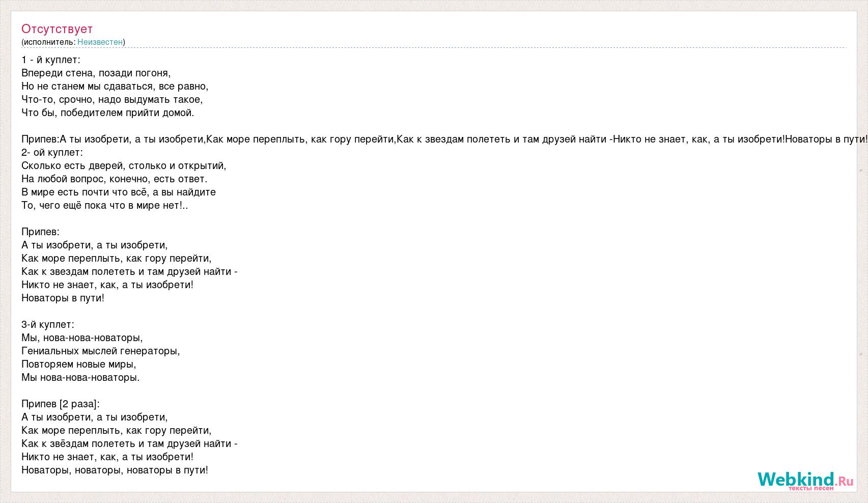
Task: Click the long single-line Припев text
Action: coord(444,139)
